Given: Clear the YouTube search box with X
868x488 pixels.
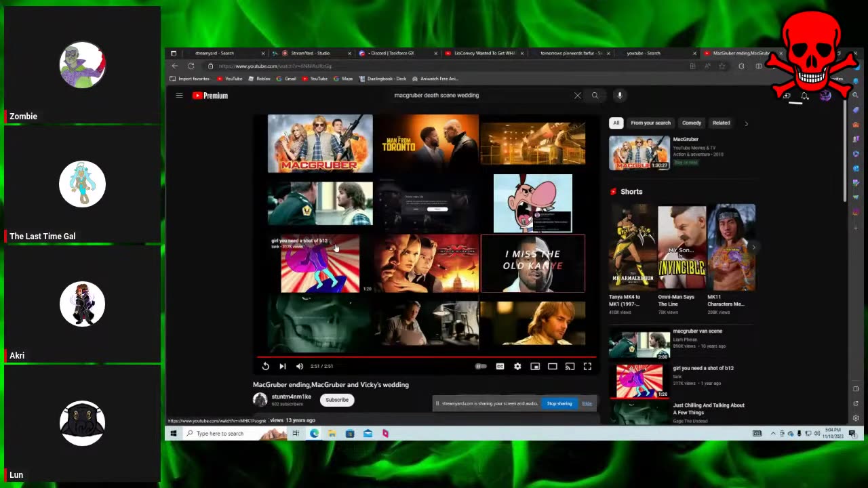Looking at the screenshot, I should (578, 96).
